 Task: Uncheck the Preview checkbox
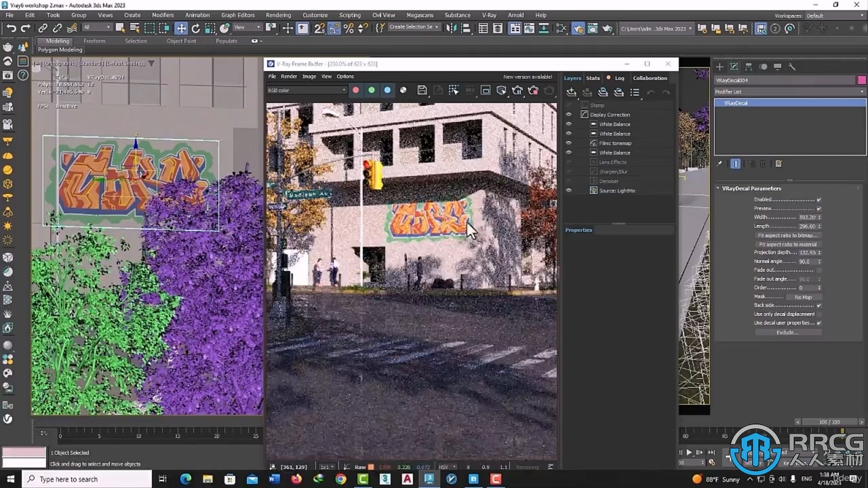point(819,209)
